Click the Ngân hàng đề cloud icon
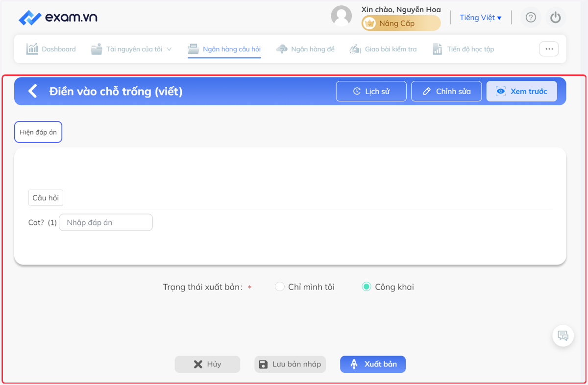The image size is (588, 385). (x=282, y=49)
